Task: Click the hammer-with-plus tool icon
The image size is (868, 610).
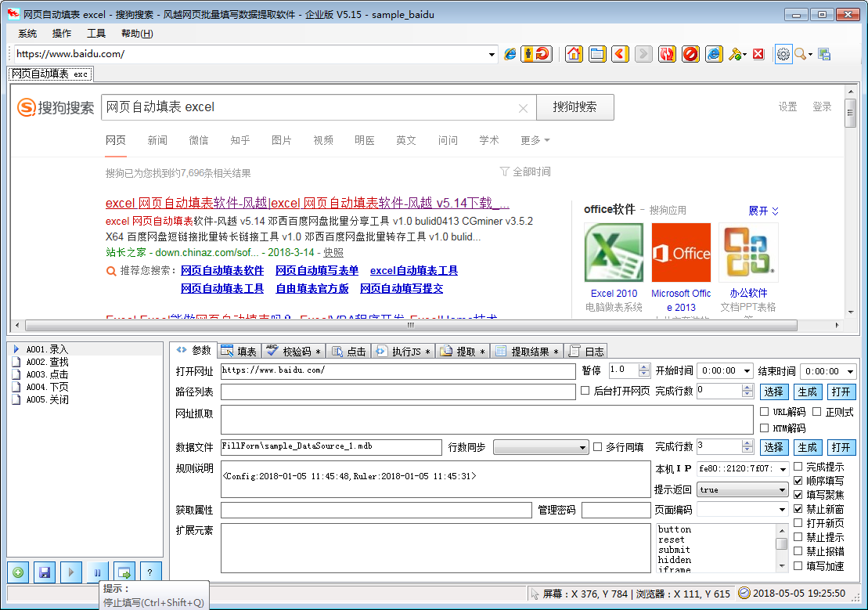Action: click(x=737, y=54)
